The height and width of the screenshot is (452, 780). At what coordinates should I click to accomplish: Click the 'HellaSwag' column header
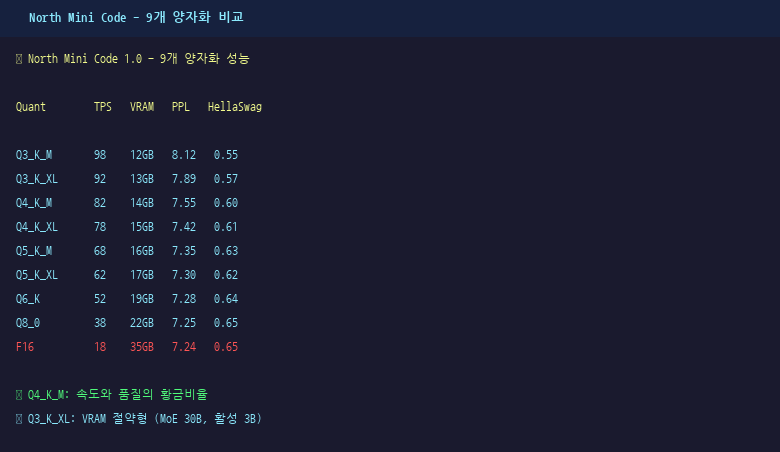click(x=235, y=107)
